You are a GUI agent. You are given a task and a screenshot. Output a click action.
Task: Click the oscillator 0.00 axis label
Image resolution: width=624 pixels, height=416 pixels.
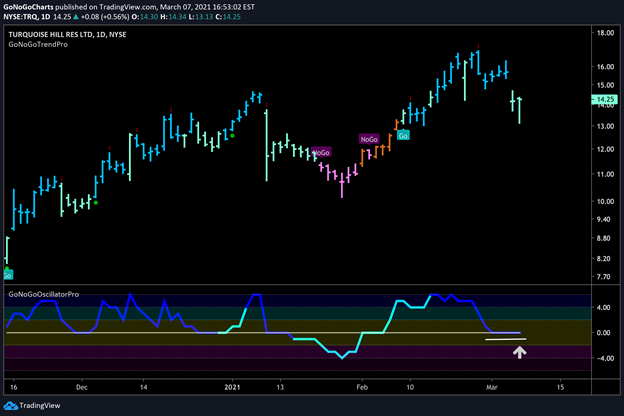pyautogui.click(x=604, y=333)
